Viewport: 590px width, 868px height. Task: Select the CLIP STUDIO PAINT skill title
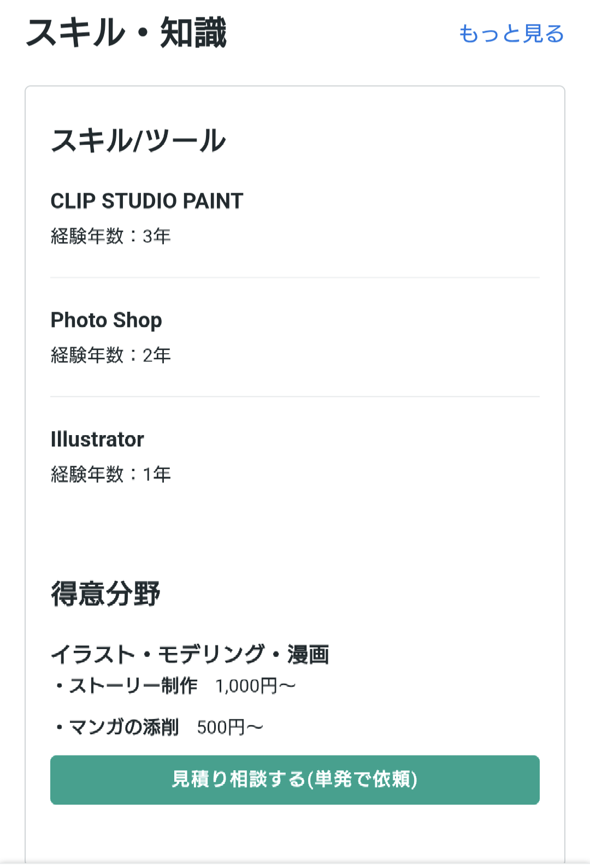click(146, 201)
